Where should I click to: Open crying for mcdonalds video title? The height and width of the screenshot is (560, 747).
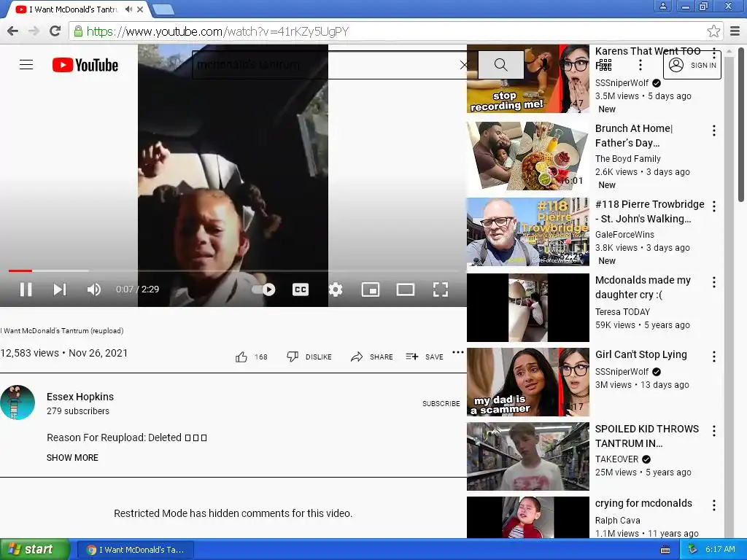click(643, 503)
